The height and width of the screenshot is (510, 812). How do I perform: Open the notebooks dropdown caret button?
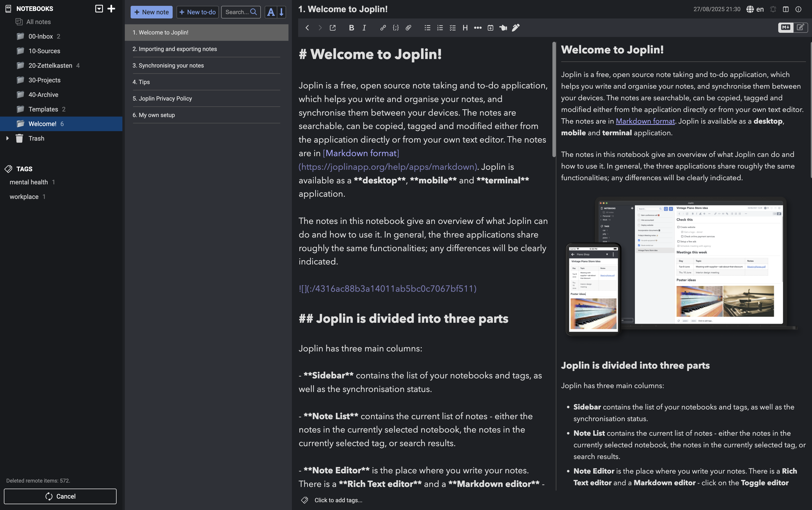[99, 8]
